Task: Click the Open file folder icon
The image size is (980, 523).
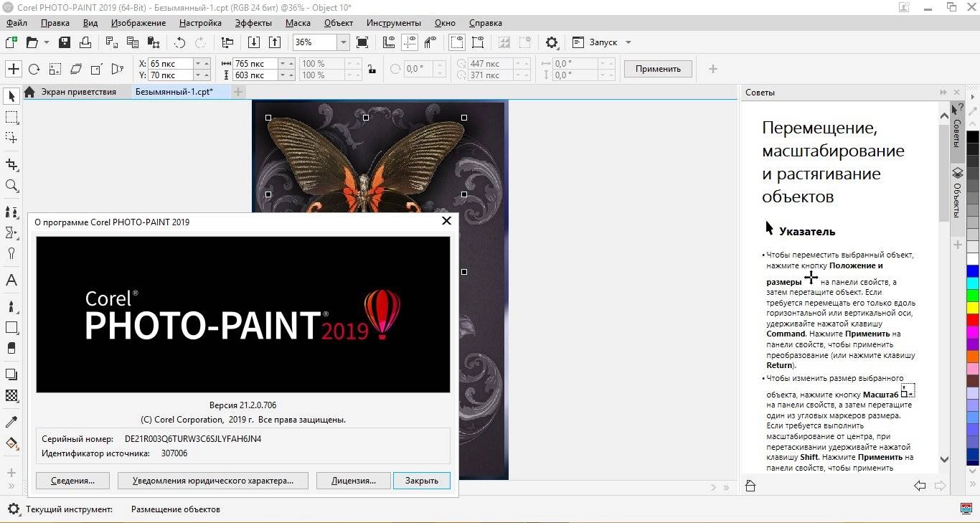Action: pos(32,42)
